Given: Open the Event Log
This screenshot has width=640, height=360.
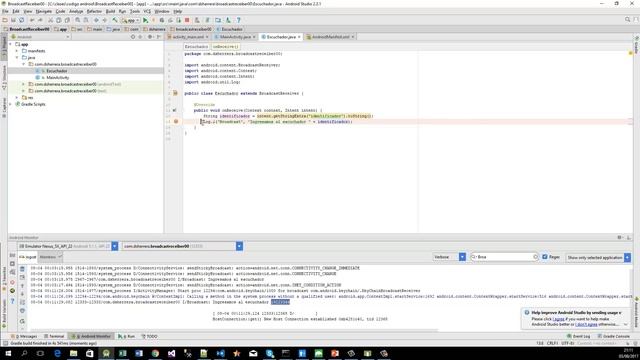Looking at the screenshot, I should tap(579, 336).
